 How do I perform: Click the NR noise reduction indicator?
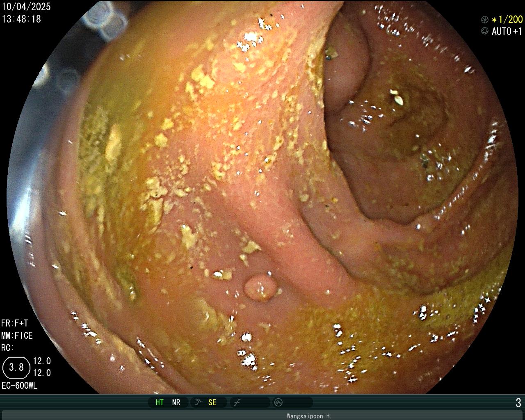pos(176,402)
